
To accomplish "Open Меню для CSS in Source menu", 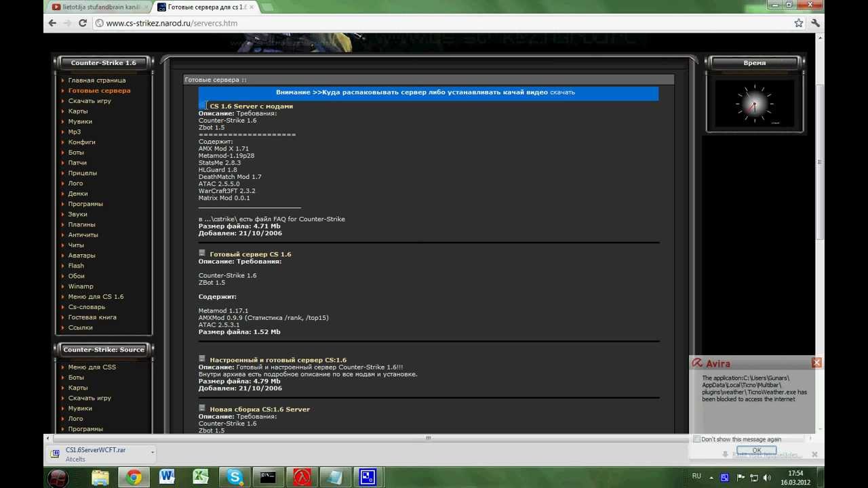I will click(92, 367).
